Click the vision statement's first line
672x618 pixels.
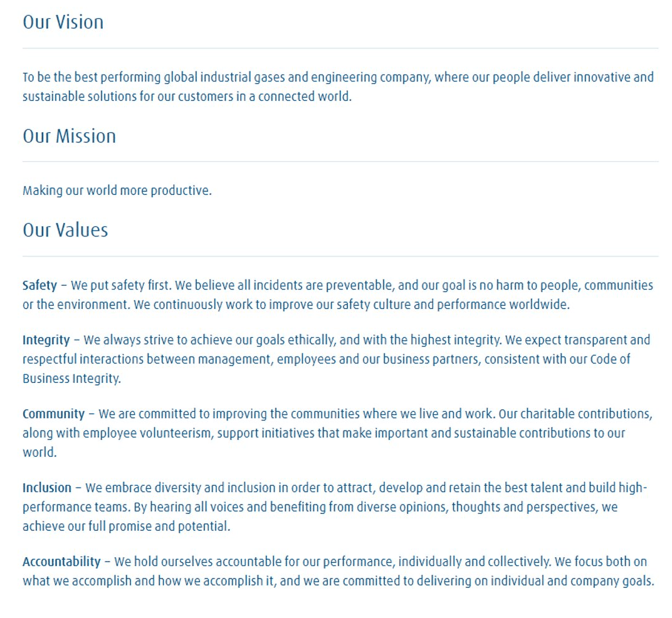point(338,78)
